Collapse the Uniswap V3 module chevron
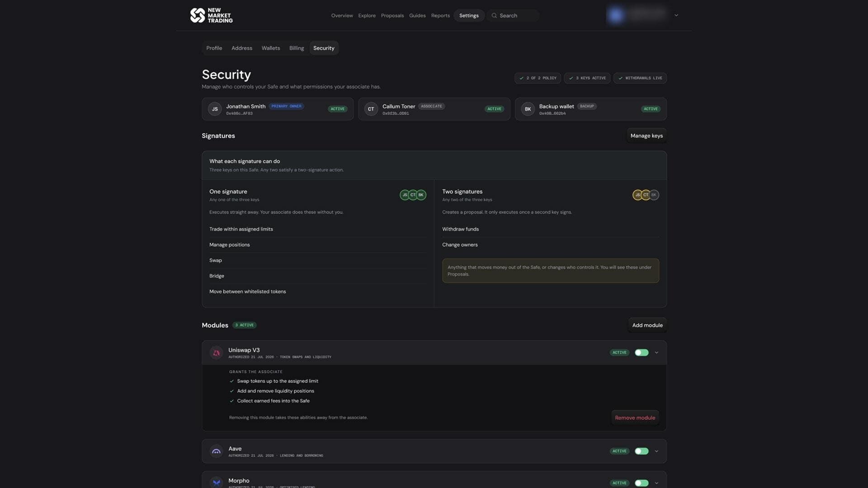868x488 pixels. (656, 352)
